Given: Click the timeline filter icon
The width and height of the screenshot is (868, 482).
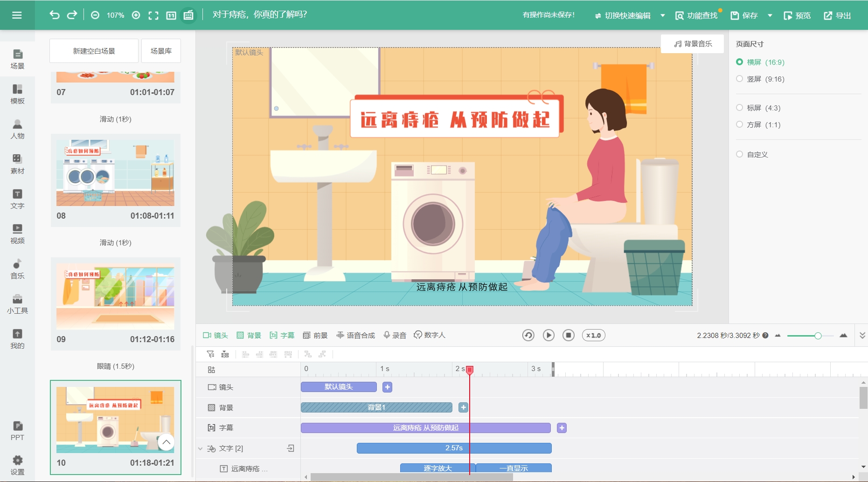Looking at the screenshot, I should pyautogui.click(x=211, y=354).
